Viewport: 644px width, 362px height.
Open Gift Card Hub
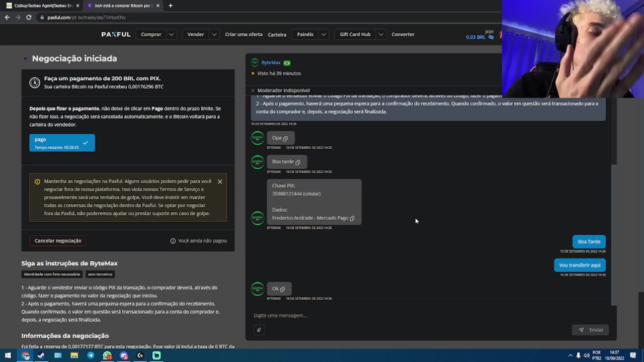[355, 34]
